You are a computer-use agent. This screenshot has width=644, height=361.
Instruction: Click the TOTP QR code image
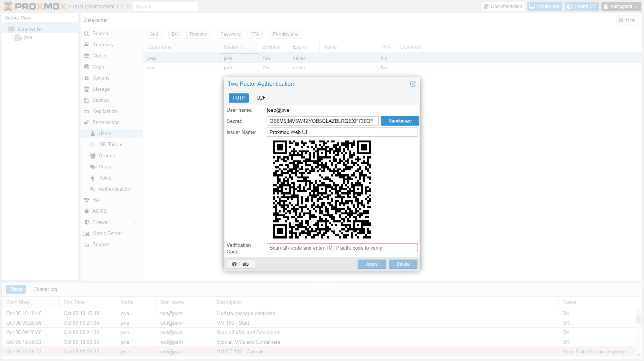[x=322, y=189]
